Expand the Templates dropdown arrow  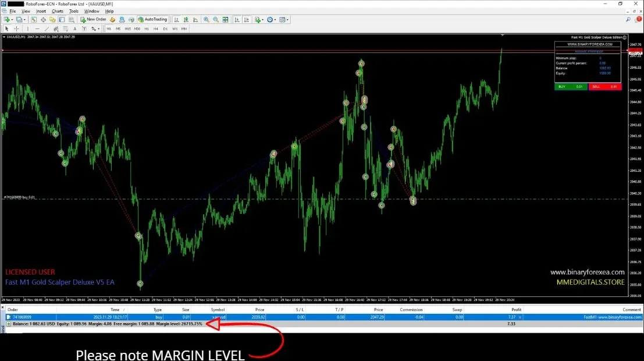pos(287,20)
